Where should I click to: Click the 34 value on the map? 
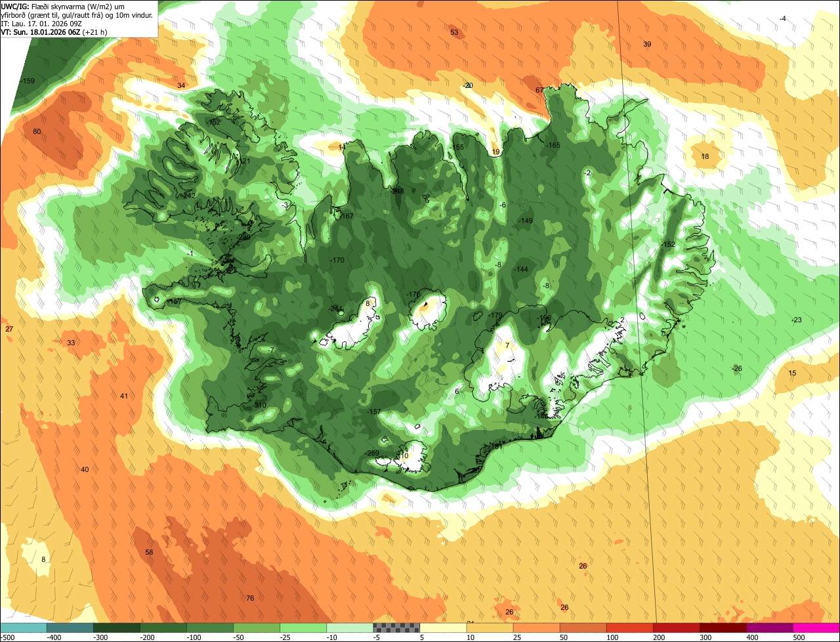(x=181, y=85)
